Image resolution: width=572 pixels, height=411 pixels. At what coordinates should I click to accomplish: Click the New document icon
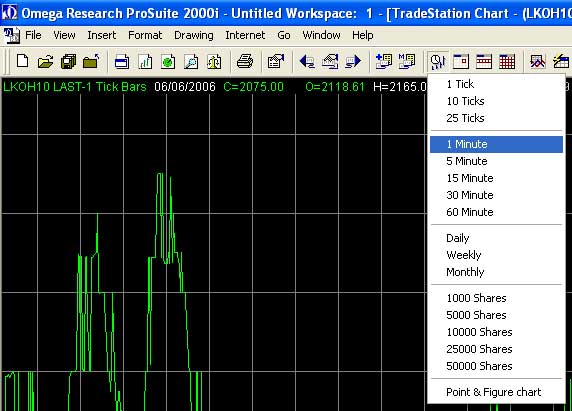point(23,61)
